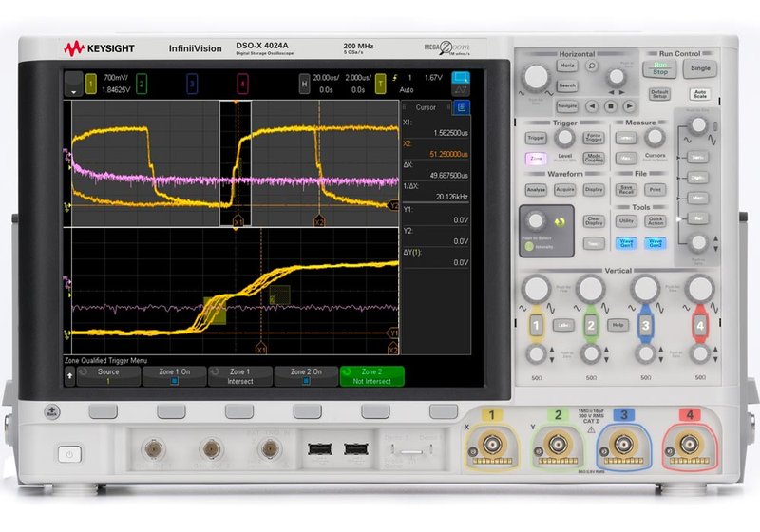The height and width of the screenshot is (532, 760).
Task: Push the green Intensity button
Action: click(x=529, y=247)
